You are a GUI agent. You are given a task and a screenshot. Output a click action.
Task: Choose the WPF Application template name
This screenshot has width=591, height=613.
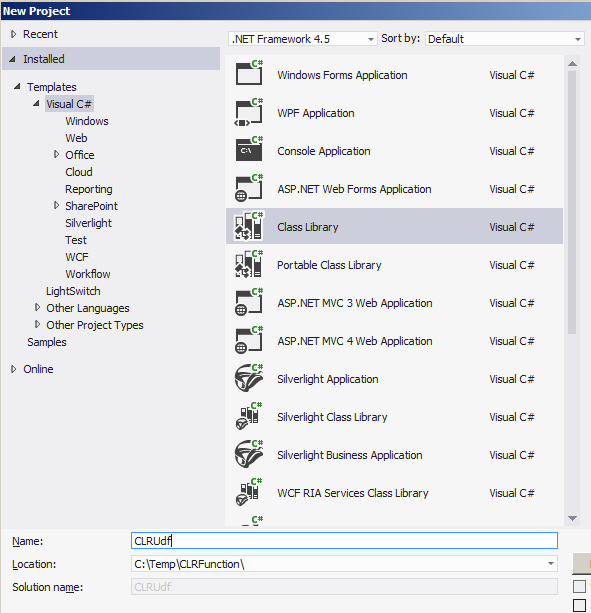315,113
